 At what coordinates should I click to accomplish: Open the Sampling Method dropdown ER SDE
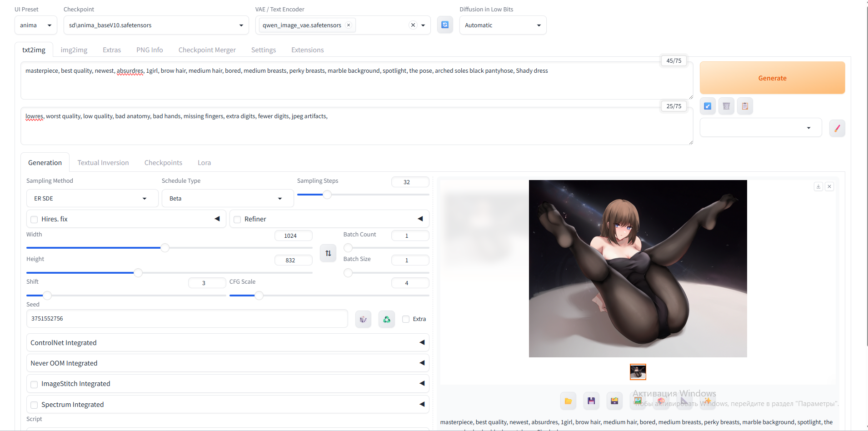point(92,198)
